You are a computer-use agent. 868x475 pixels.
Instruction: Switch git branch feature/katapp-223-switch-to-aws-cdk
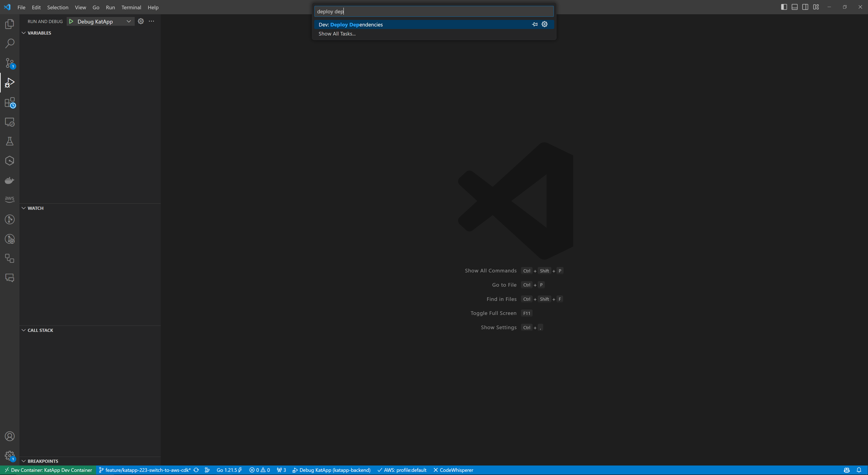tap(145, 470)
